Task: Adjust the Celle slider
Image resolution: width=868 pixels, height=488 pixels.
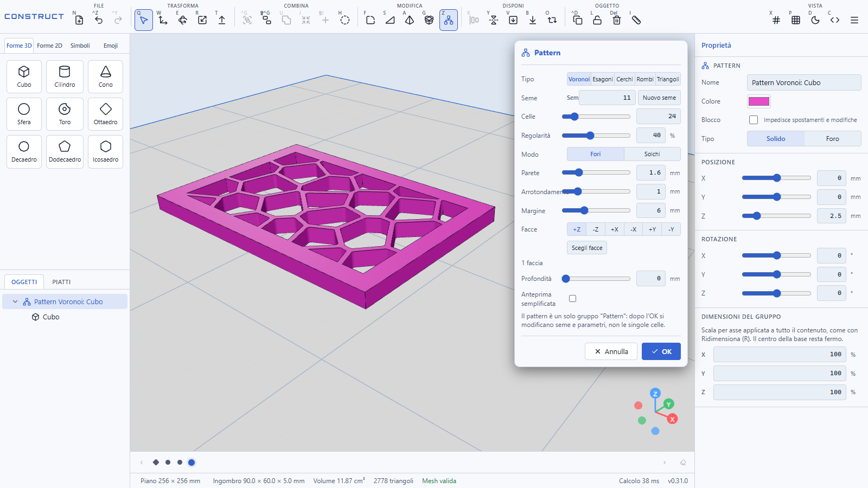Action: (x=596, y=117)
